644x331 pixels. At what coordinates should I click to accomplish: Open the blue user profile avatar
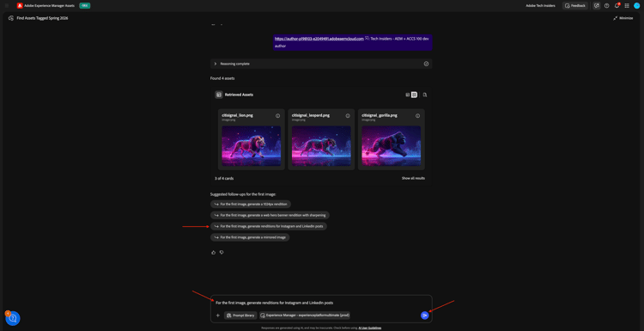tap(636, 6)
